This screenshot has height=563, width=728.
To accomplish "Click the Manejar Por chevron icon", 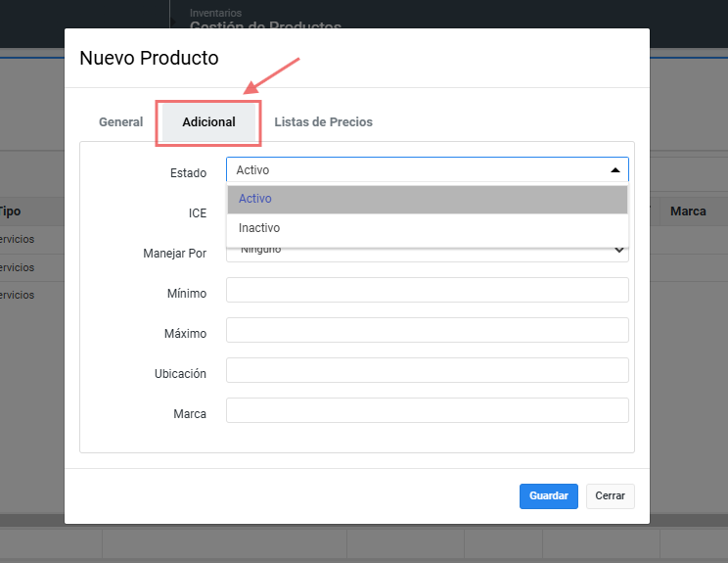I will [x=617, y=251].
